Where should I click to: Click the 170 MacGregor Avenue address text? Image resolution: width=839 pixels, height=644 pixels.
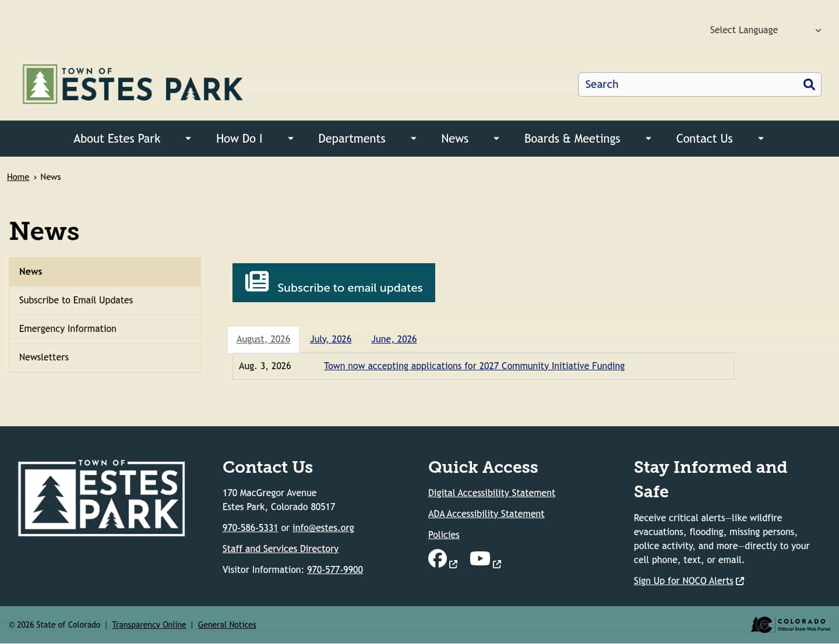269,493
